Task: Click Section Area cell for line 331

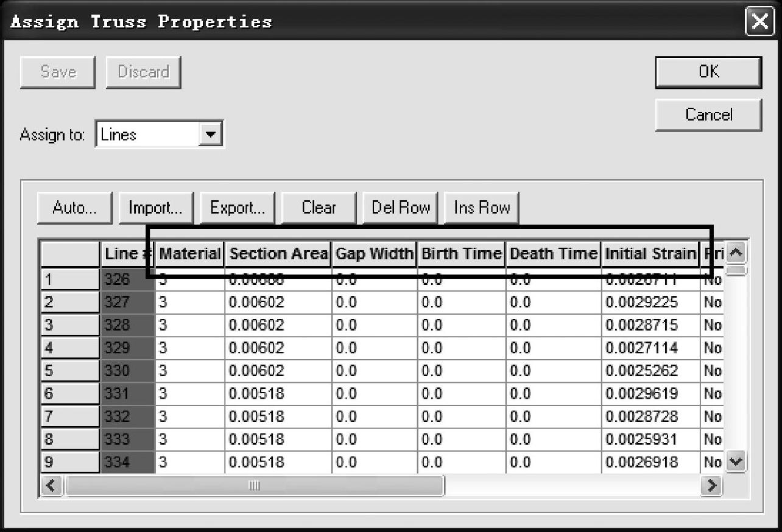Action: point(278,394)
